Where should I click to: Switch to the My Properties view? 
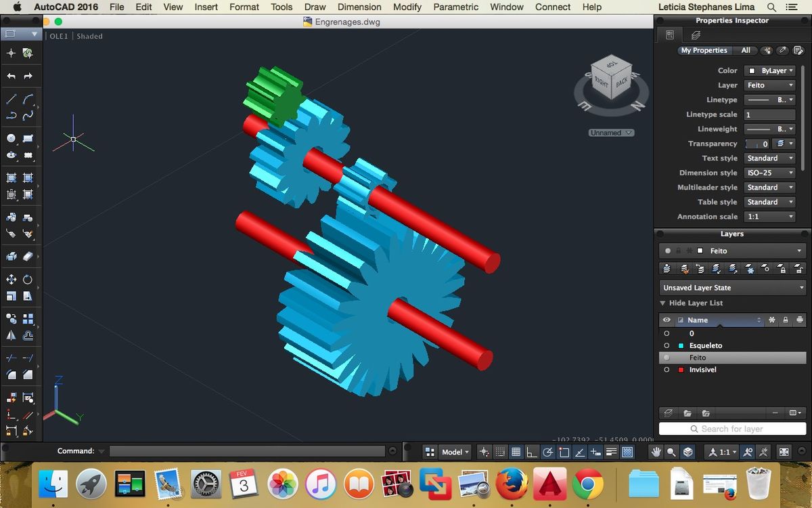coord(704,50)
